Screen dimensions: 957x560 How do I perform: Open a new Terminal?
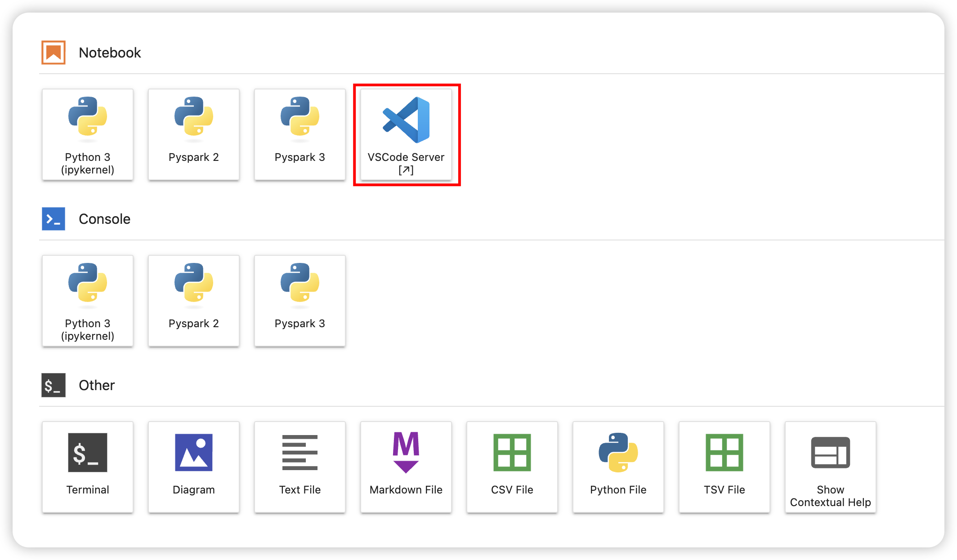coord(88,467)
